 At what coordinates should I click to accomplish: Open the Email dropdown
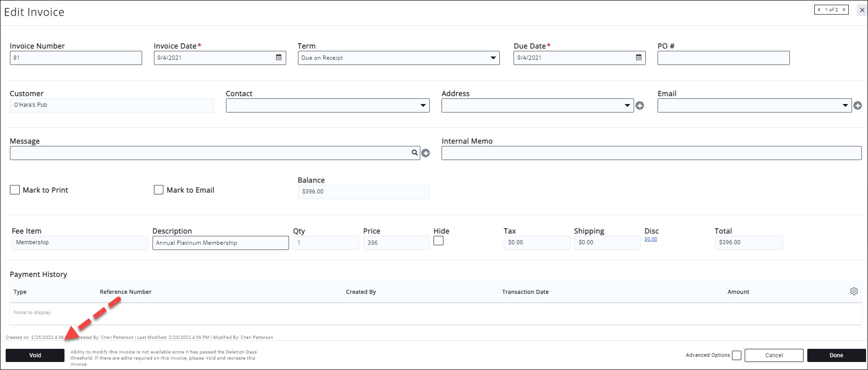pyautogui.click(x=845, y=105)
